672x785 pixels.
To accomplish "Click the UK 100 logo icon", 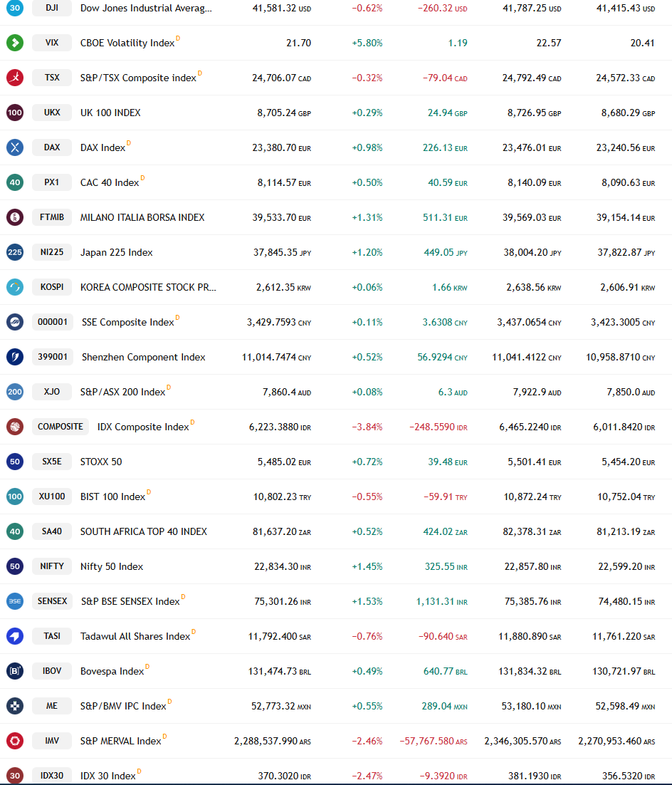I will coord(15,113).
